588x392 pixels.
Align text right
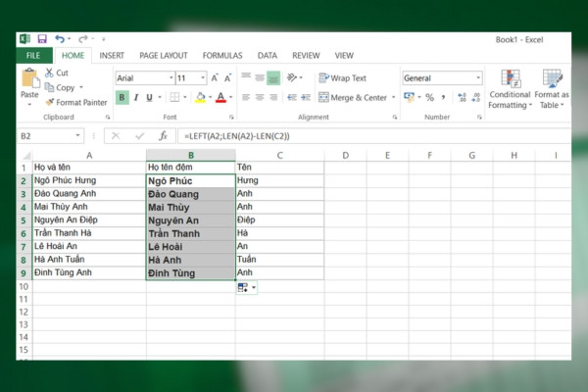point(273,98)
